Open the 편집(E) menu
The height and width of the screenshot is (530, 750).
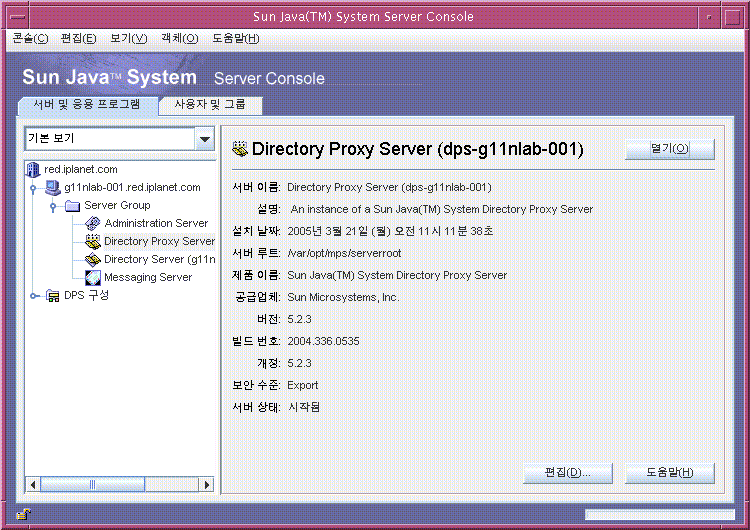pos(78,38)
